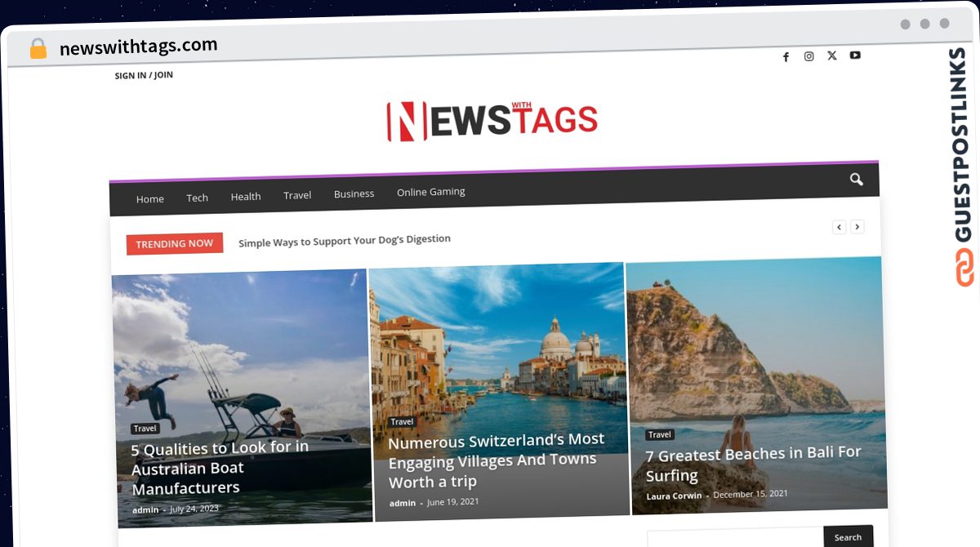Open the Business menu item
980x547 pixels.
coord(354,193)
